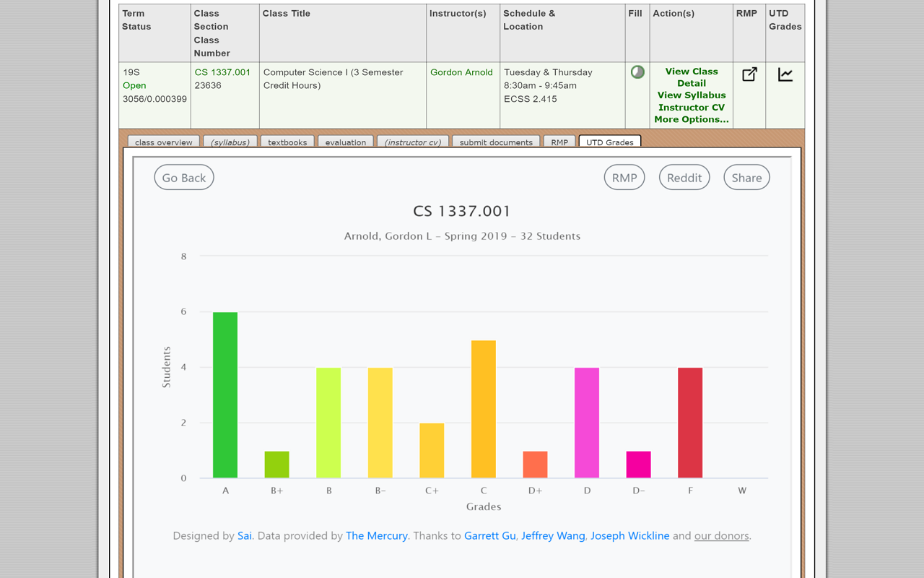The image size is (924, 578).
Task: Expand More Options... in Actions
Action: [692, 120]
